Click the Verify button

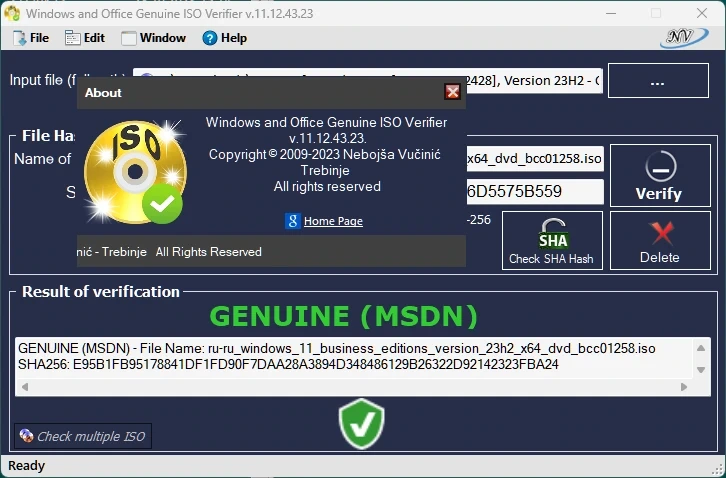[660, 176]
